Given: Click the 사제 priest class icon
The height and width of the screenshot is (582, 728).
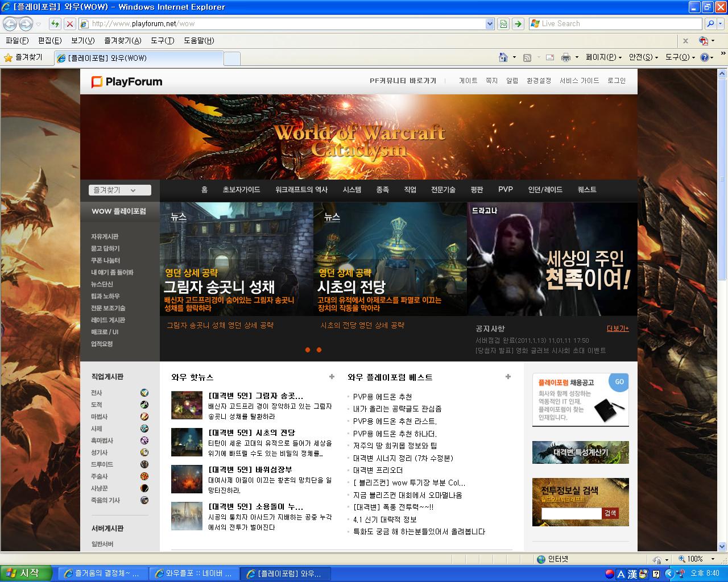Looking at the screenshot, I should (144, 429).
